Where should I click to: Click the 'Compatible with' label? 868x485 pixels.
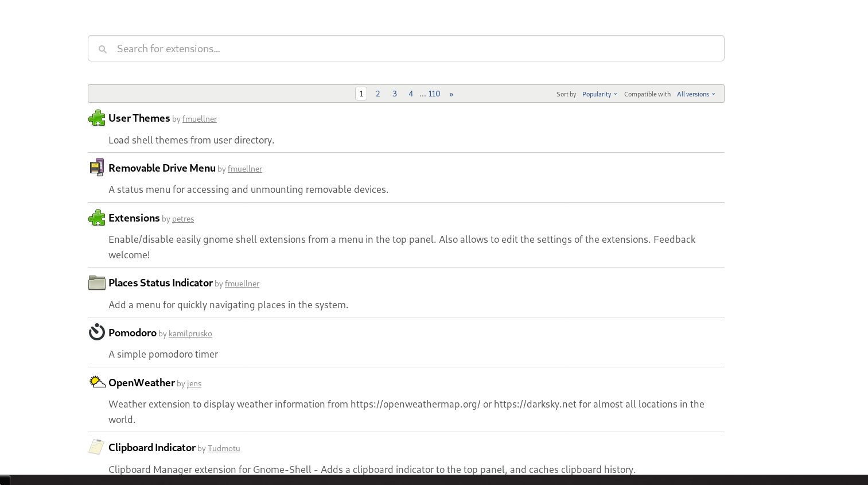pyautogui.click(x=647, y=94)
